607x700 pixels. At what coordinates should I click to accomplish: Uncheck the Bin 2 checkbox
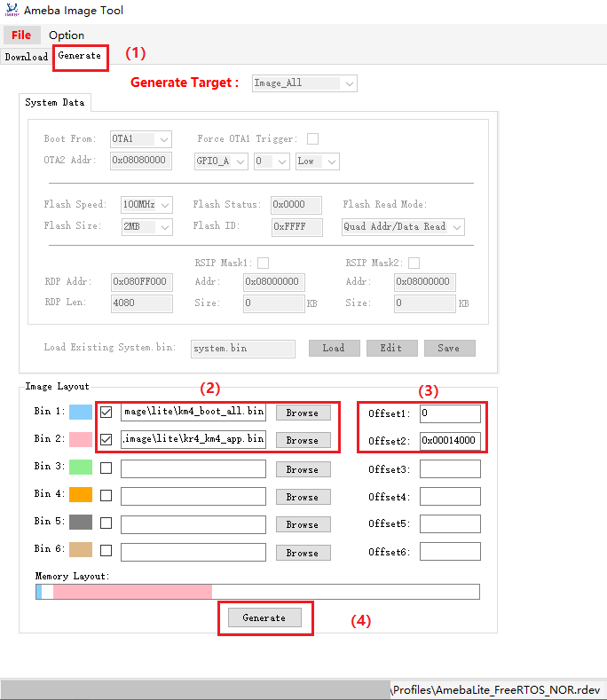click(106, 440)
